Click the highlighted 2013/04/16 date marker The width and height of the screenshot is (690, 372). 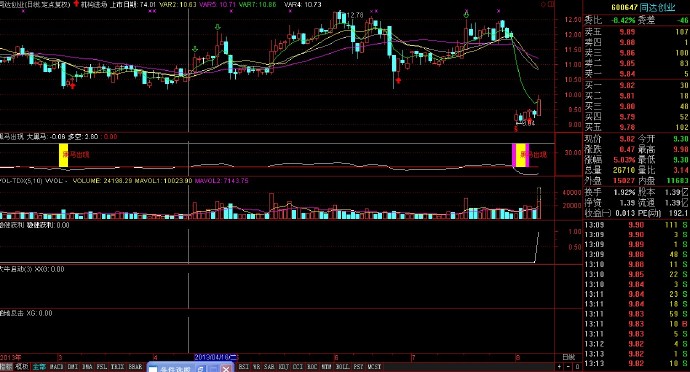(x=216, y=357)
